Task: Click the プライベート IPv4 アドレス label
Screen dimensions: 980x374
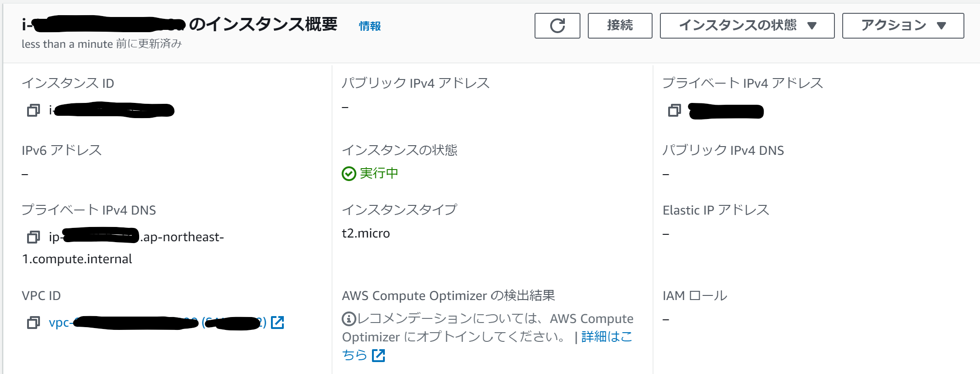Action: click(x=743, y=83)
